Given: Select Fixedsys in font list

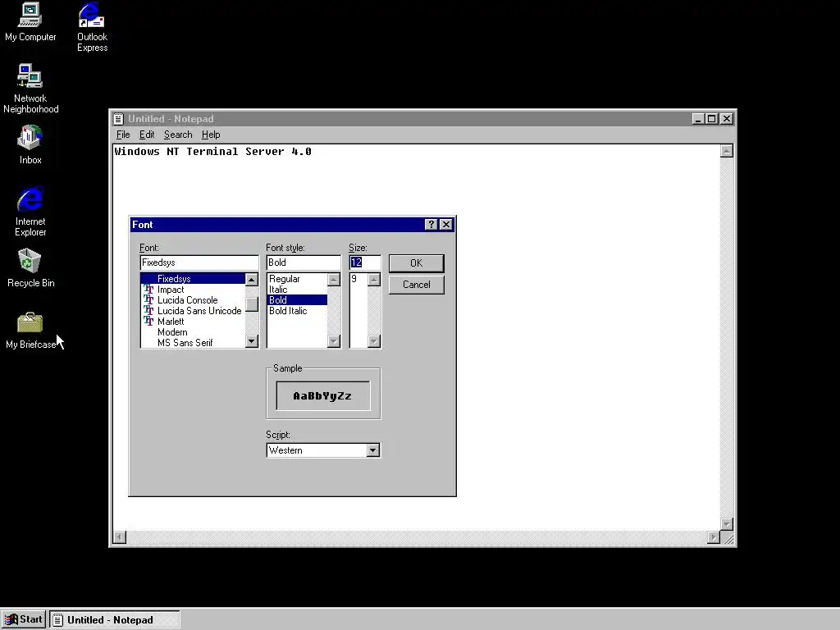Looking at the screenshot, I should coord(193,279).
